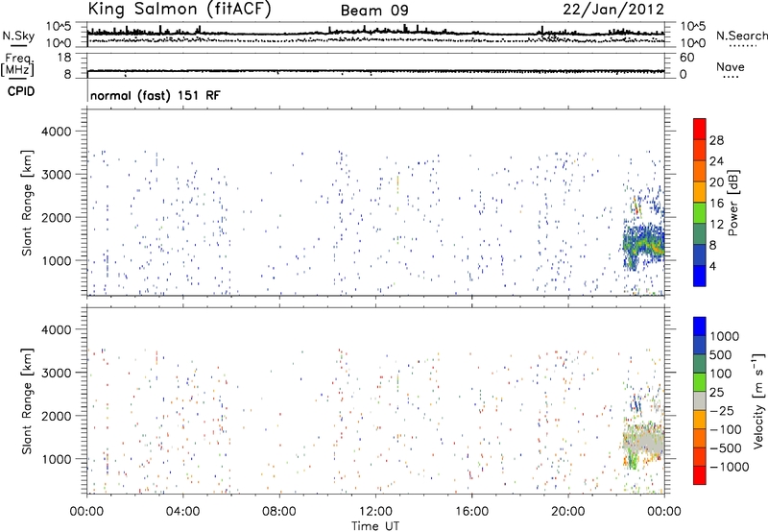Click the date '22/Jan/2012'
This screenshot has height=532, width=768.
point(613,9)
